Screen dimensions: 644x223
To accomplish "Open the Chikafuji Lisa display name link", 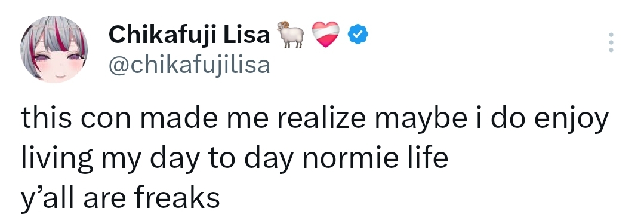I will pos(189,35).
